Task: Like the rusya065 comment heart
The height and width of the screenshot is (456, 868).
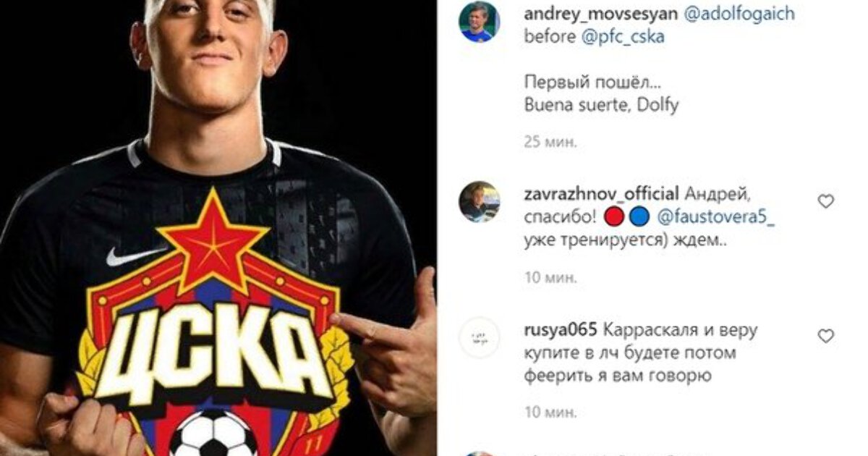Action: pos(826,336)
